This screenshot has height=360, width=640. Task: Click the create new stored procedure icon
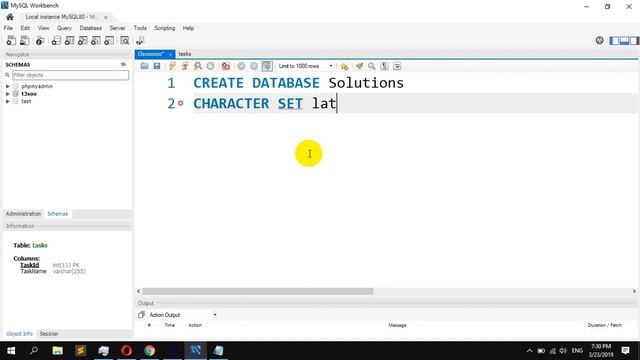(x=96, y=40)
